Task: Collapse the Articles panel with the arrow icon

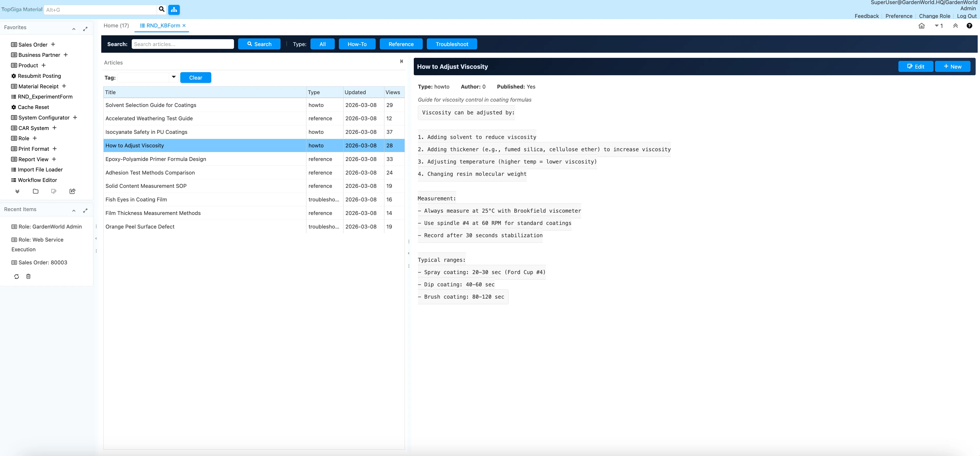Action: tap(401, 61)
